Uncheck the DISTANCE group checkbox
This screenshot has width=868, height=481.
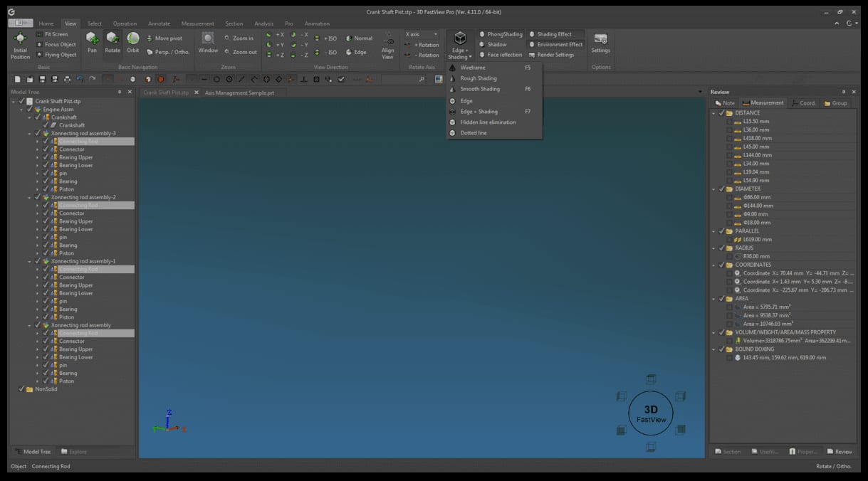click(721, 113)
